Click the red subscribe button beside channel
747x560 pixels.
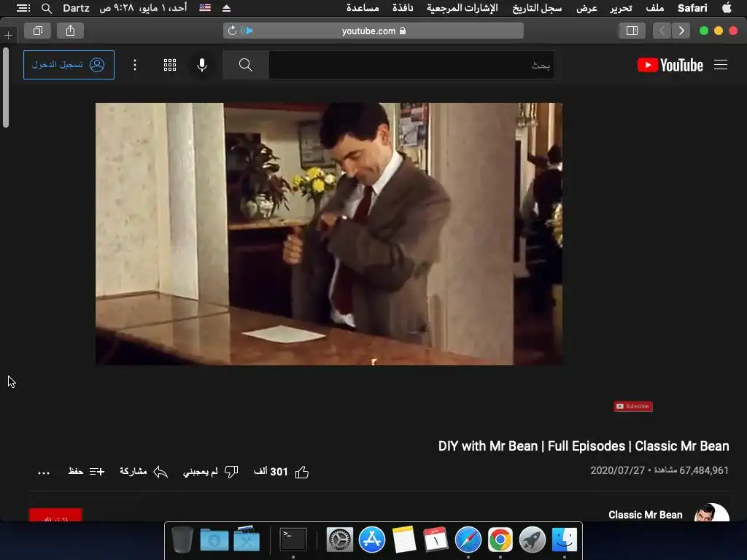click(55, 515)
